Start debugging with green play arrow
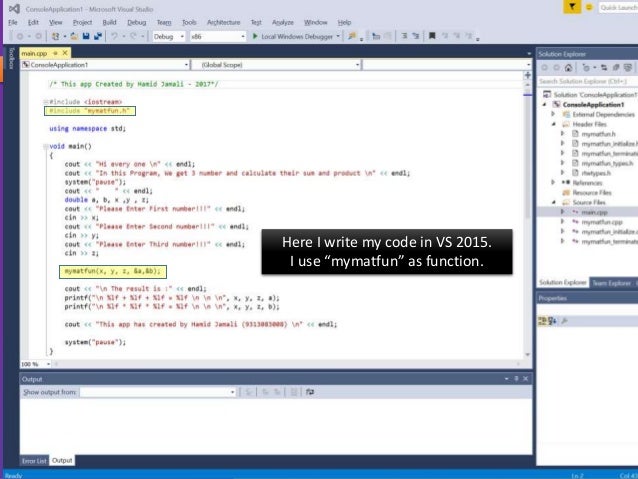 tap(255, 36)
